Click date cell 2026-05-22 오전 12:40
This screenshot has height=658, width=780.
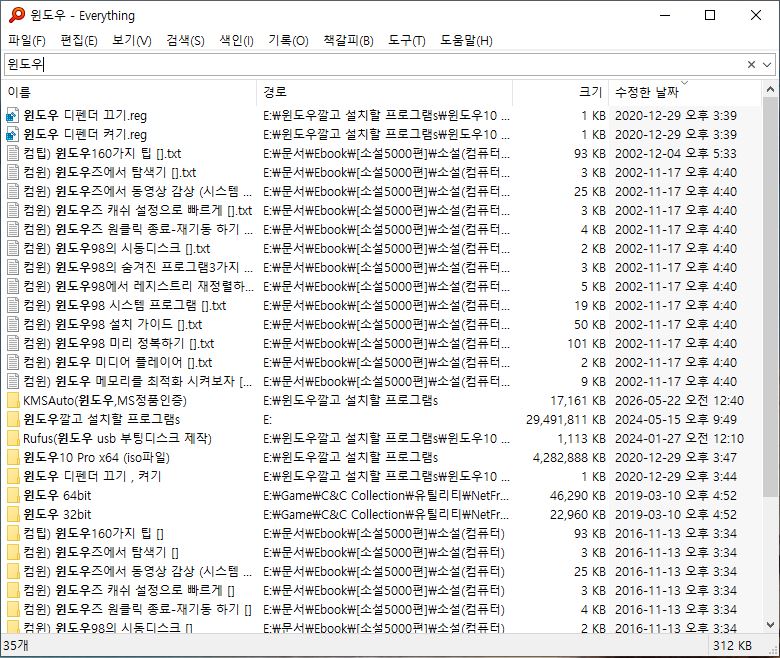tap(679, 400)
